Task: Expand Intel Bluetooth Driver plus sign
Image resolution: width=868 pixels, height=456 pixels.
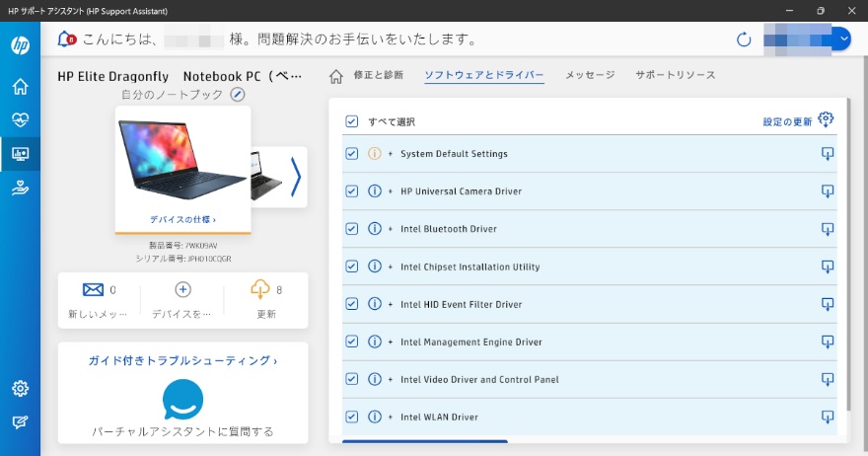Action: click(x=391, y=229)
